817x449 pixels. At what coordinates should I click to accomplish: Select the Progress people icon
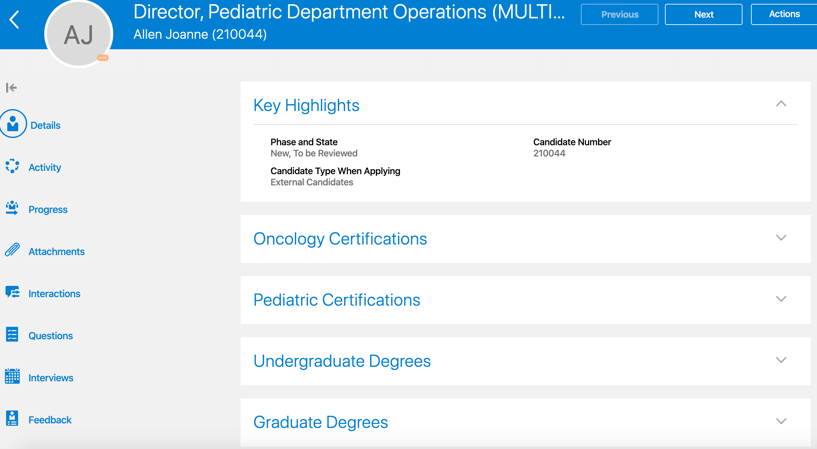point(12,208)
